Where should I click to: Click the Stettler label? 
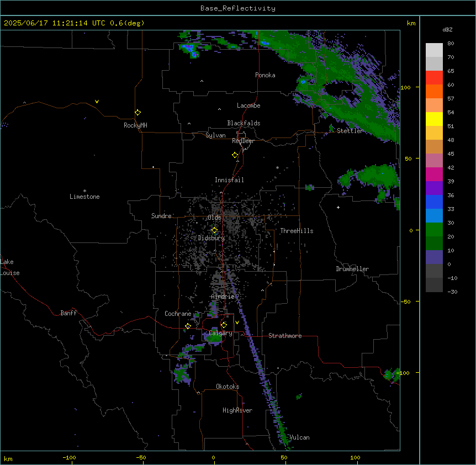pos(350,131)
